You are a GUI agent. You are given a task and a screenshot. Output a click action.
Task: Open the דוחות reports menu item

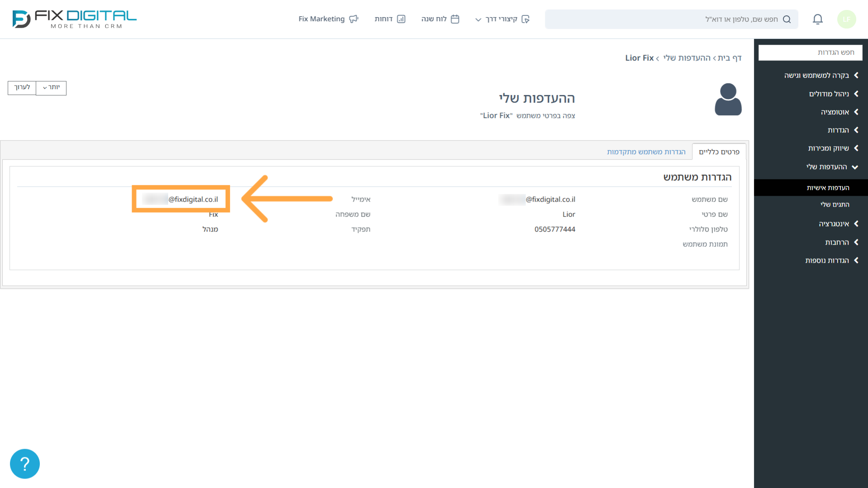(x=390, y=19)
